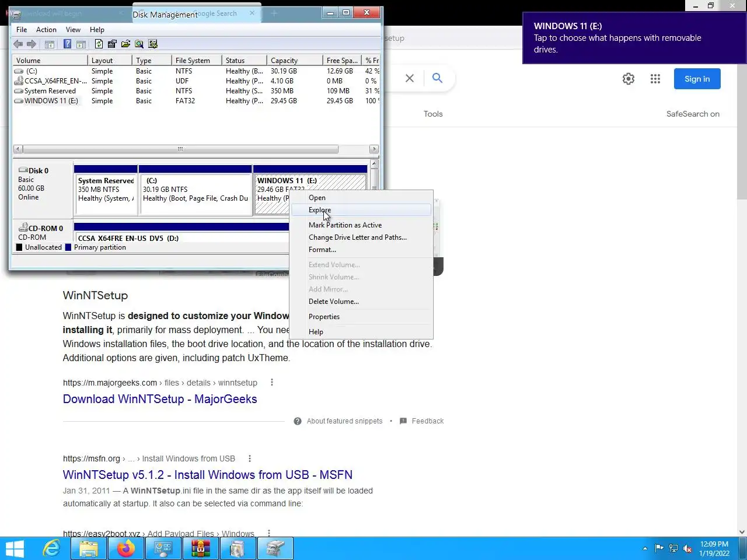Toggle the console tree toolbar icon

[x=50, y=44]
